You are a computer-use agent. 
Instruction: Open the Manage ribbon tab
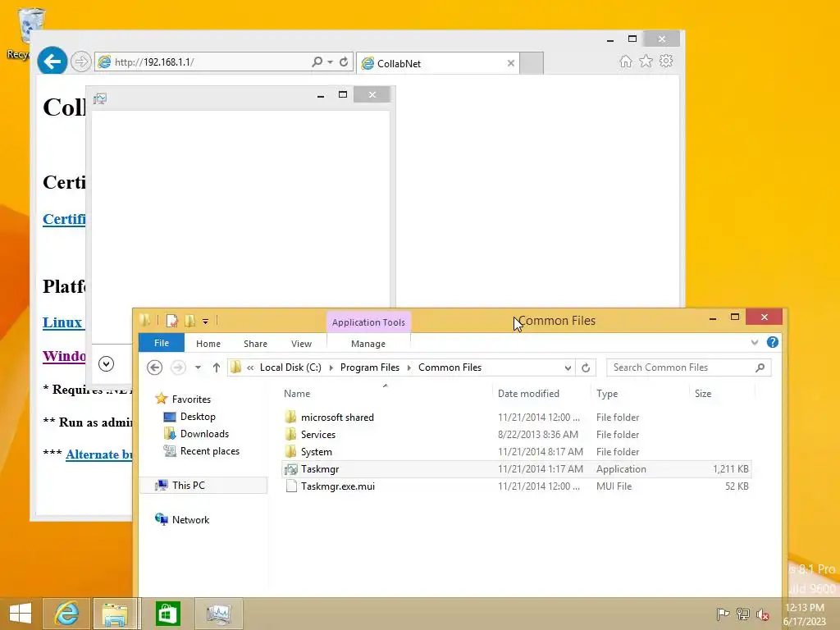[x=368, y=344]
